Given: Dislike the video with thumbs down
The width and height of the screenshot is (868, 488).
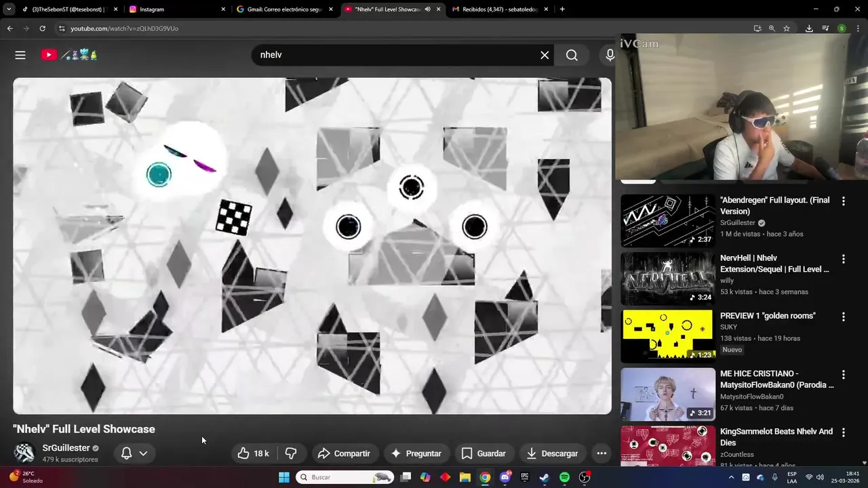Looking at the screenshot, I should [291, 453].
